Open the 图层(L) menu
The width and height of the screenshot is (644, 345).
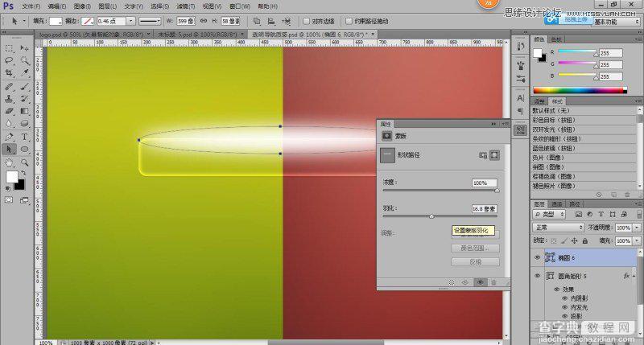pyautogui.click(x=108, y=6)
